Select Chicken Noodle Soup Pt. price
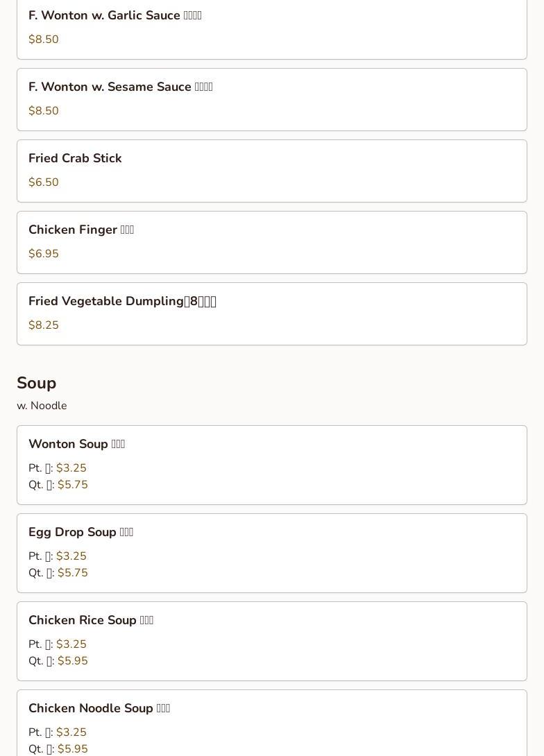544x756 pixels. click(x=71, y=732)
